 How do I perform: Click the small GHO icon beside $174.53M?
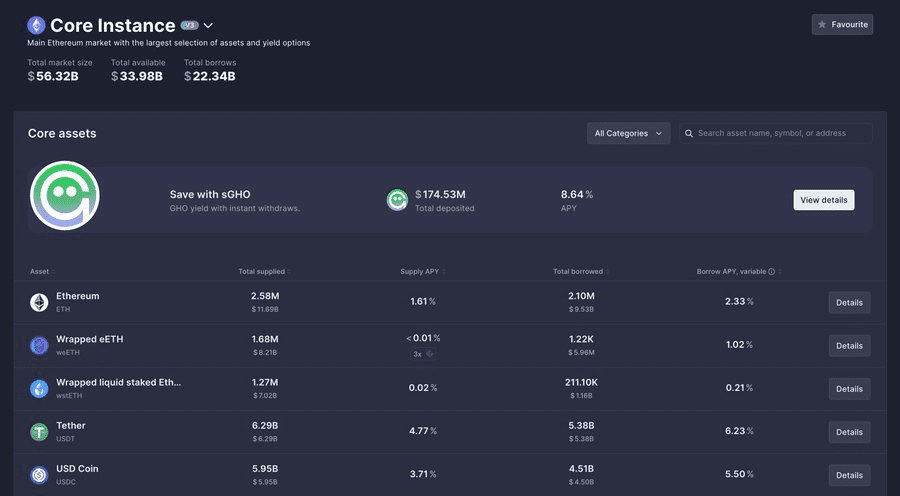click(398, 200)
